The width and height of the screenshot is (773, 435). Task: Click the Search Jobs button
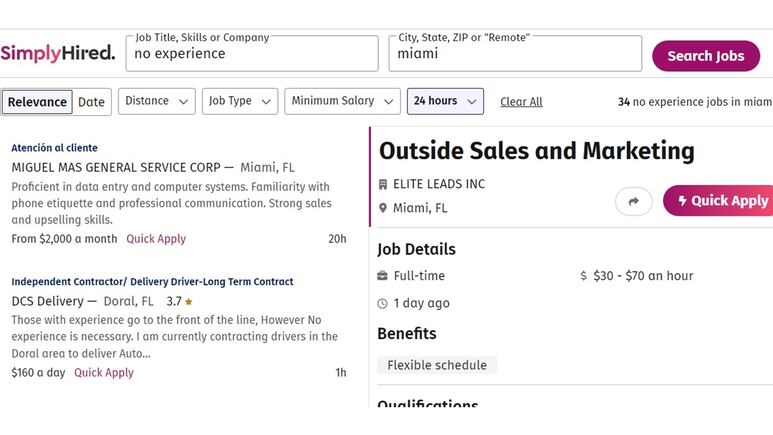click(706, 56)
